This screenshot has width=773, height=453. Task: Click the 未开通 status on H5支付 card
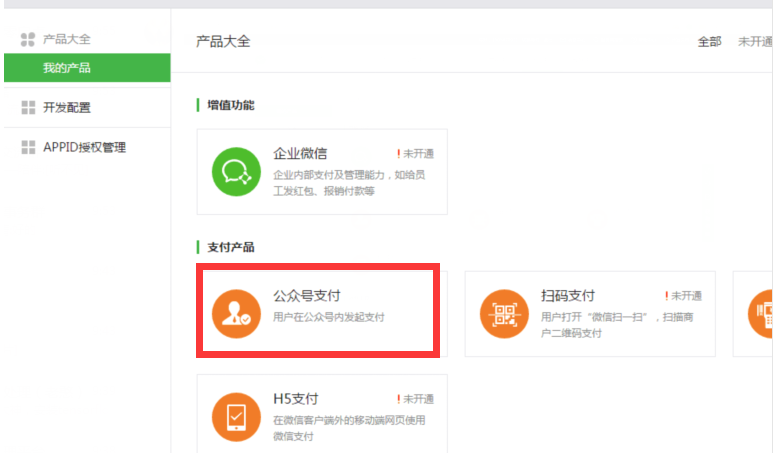[x=416, y=399]
